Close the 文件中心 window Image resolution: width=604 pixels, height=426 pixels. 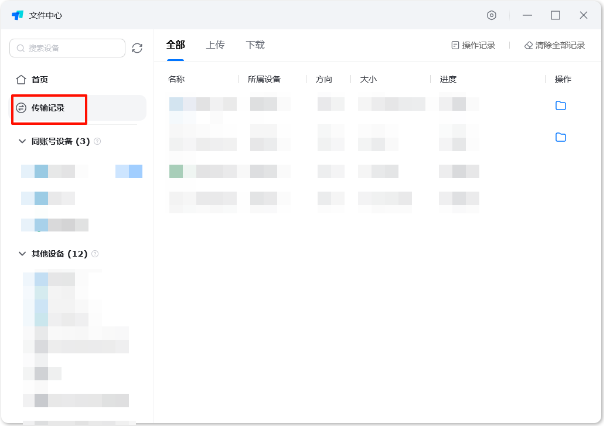pyautogui.click(x=583, y=15)
